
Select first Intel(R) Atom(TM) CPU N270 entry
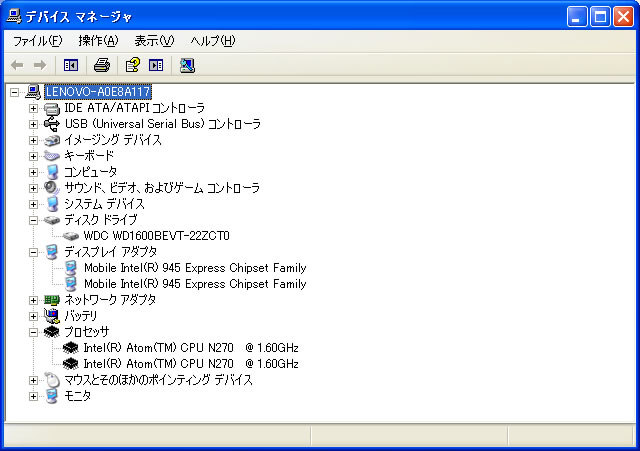[x=191, y=348]
